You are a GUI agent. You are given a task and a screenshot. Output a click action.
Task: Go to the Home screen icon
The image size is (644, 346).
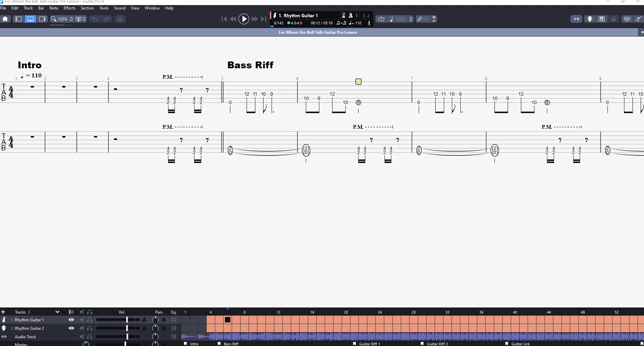tap(5, 19)
